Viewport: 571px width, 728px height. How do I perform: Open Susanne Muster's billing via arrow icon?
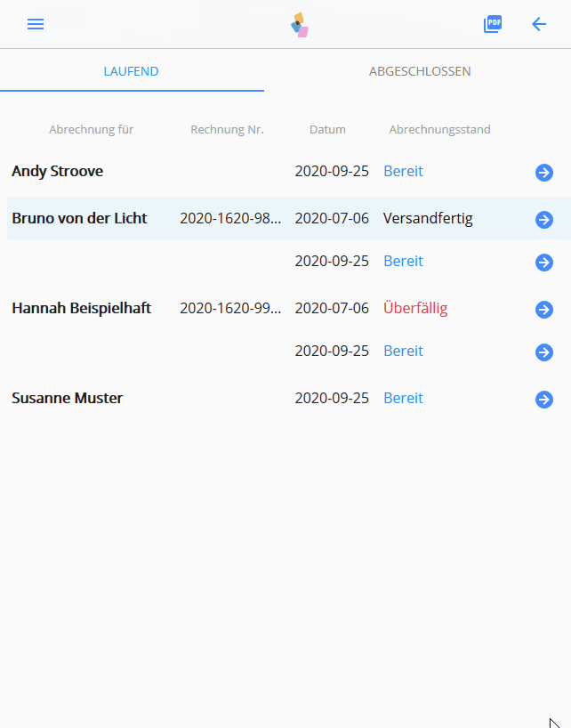pyautogui.click(x=544, y=400)
